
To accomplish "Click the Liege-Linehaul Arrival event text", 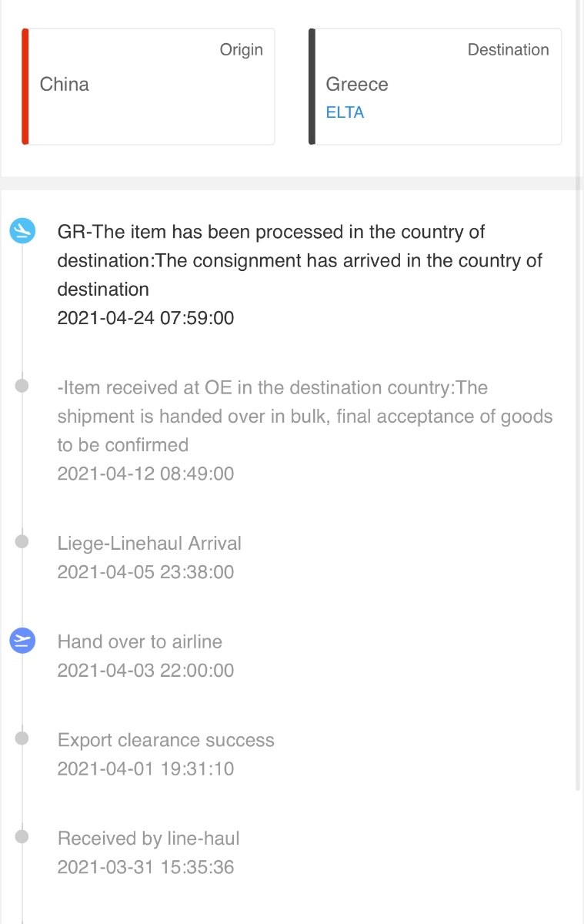I will pos(149,543).
